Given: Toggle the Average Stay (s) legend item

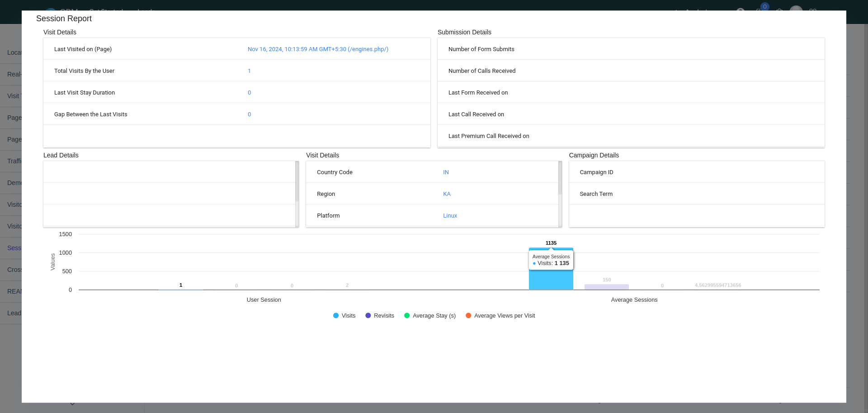Looking at the screenshot, I should [430, 316].
